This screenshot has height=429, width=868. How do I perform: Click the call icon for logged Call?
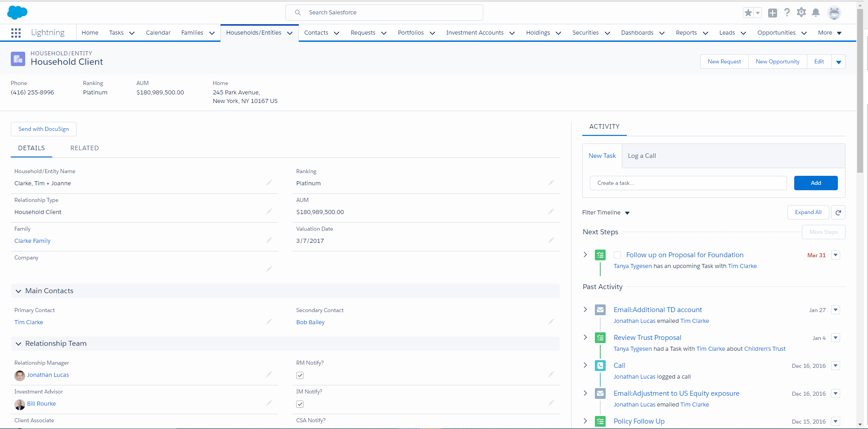[x=600, y=366]
